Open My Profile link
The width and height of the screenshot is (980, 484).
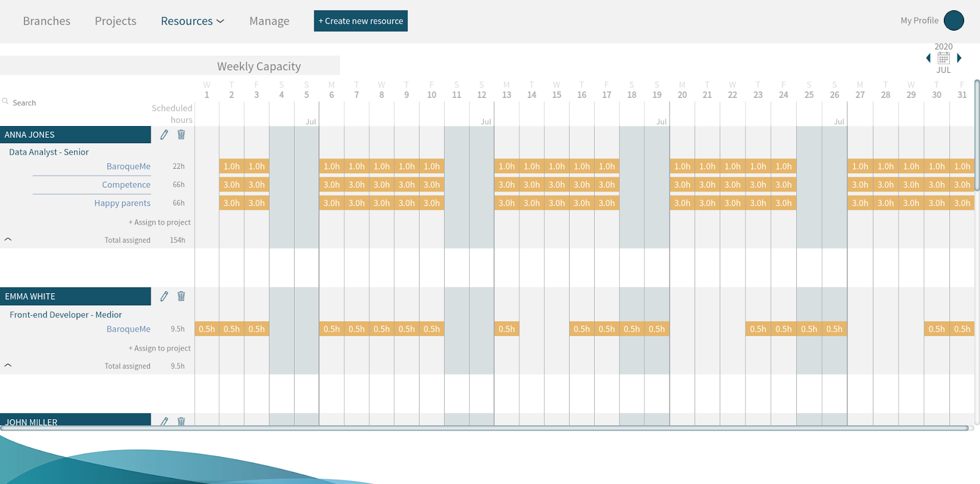[x=919, y=20]
